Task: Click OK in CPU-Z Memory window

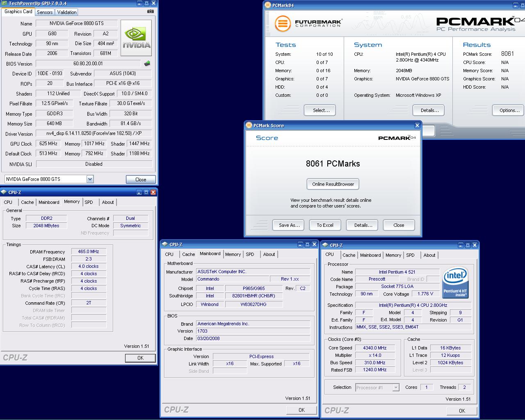Action: 140,358
